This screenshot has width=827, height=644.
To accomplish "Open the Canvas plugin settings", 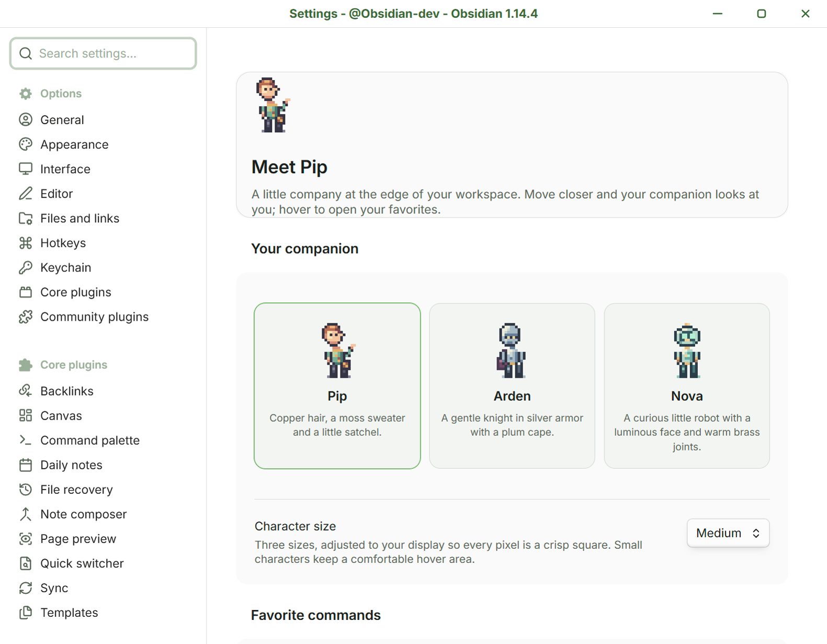I will coord(61,415).
